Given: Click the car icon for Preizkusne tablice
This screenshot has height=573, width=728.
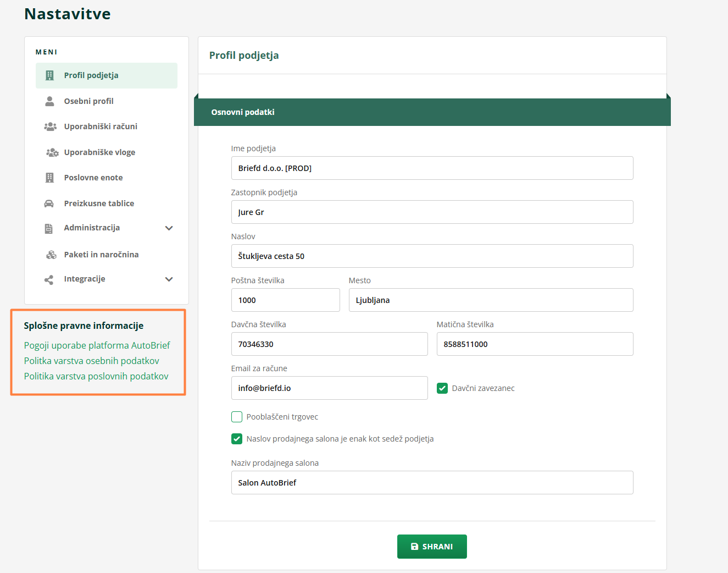Looking at the screenshot, I should tap(49, 203).
